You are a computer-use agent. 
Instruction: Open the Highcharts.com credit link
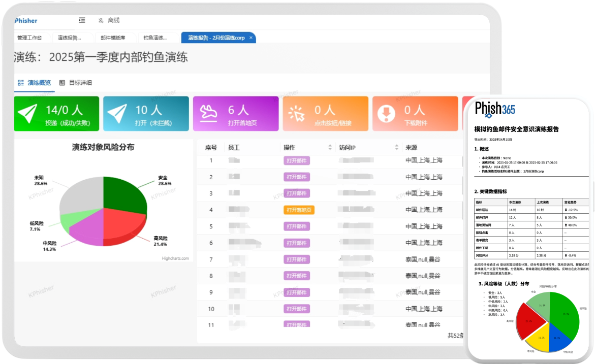click(x=175, y=258)
